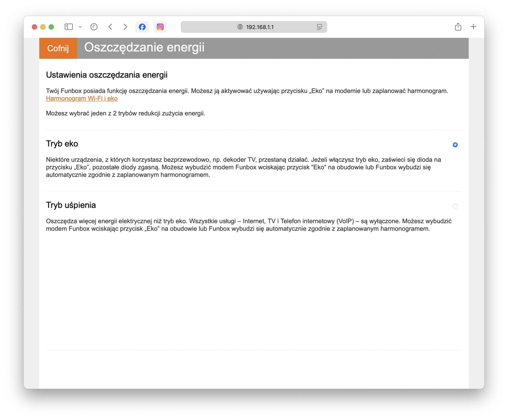Select the Tryb uśpienia radio button
Screen dimensions: 508x420
455,206
